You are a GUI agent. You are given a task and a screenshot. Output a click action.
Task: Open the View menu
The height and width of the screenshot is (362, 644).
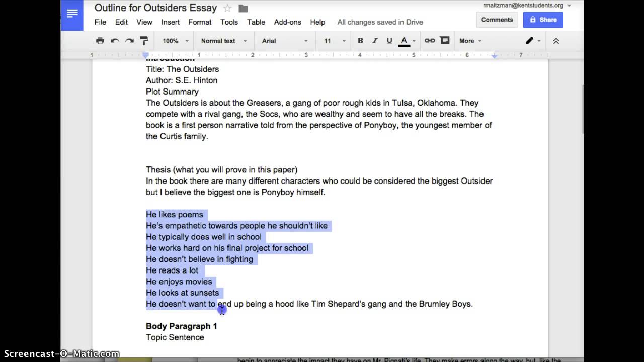144,22
